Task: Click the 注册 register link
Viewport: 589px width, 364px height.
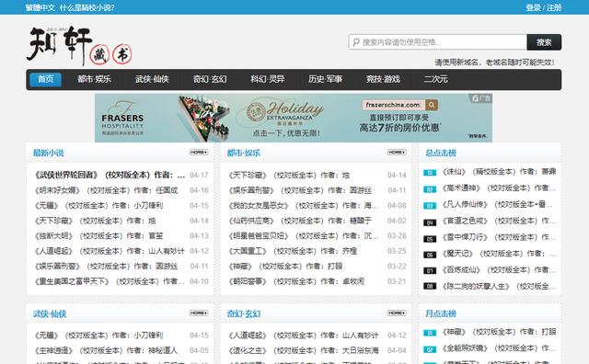Action: tap(554, 7)
